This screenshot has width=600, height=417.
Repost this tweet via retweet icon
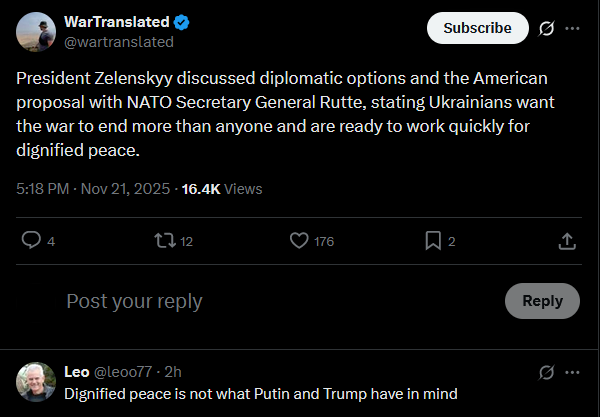[x=163, y=240]
